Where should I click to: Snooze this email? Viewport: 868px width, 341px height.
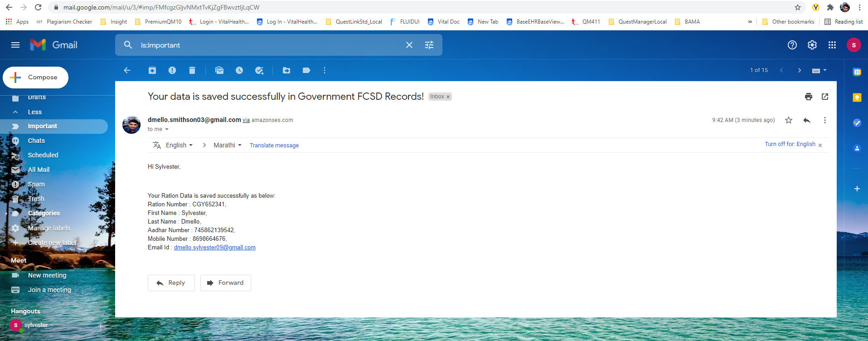coord(239,70)
